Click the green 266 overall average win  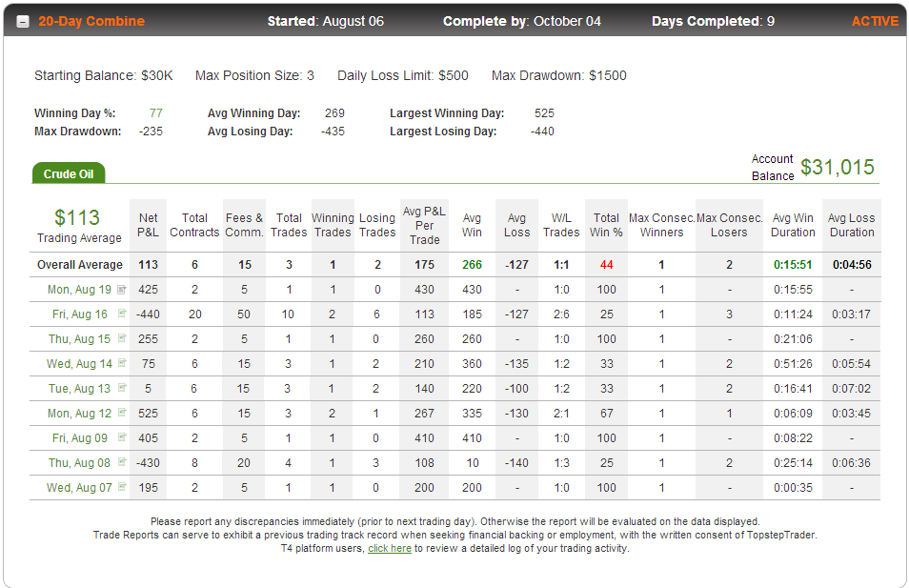click(472, 265)
